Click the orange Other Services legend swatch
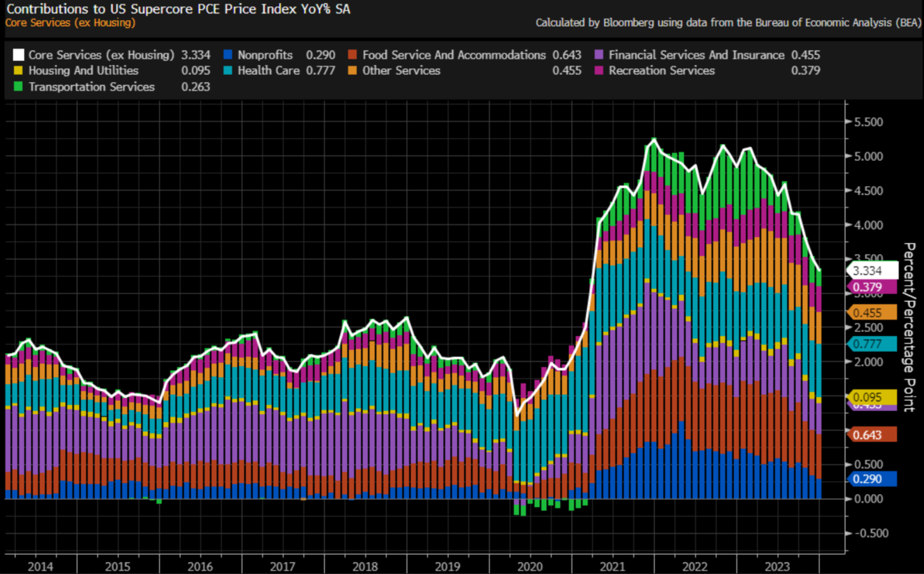Image resolution: width=924 pixels, height=574 pixels. 352,71
